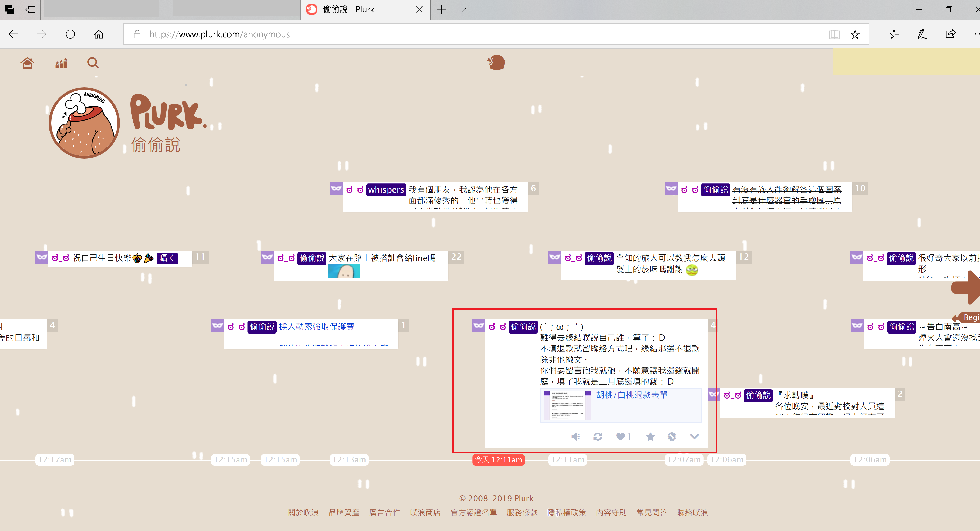Open the 22 responses count badge

click(x=456, y=257)
